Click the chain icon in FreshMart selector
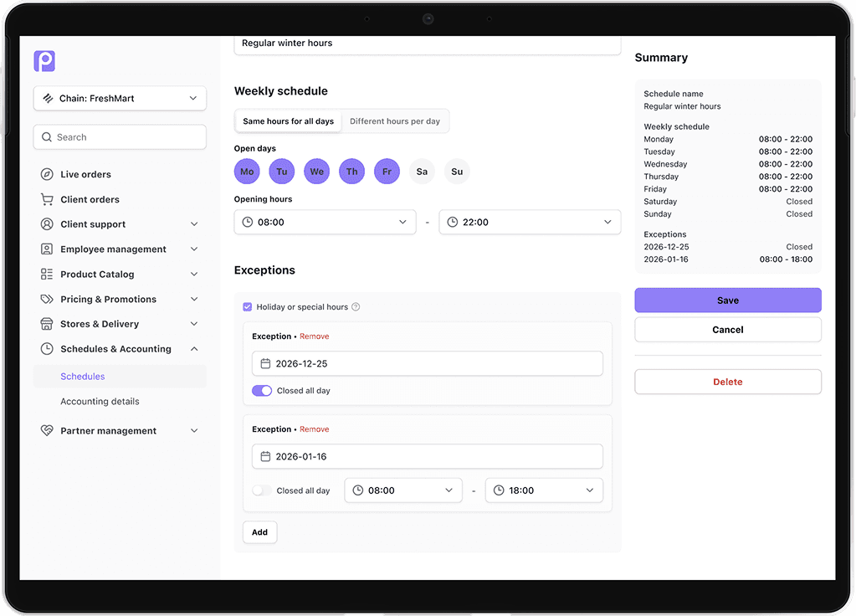 pos(48,98)
